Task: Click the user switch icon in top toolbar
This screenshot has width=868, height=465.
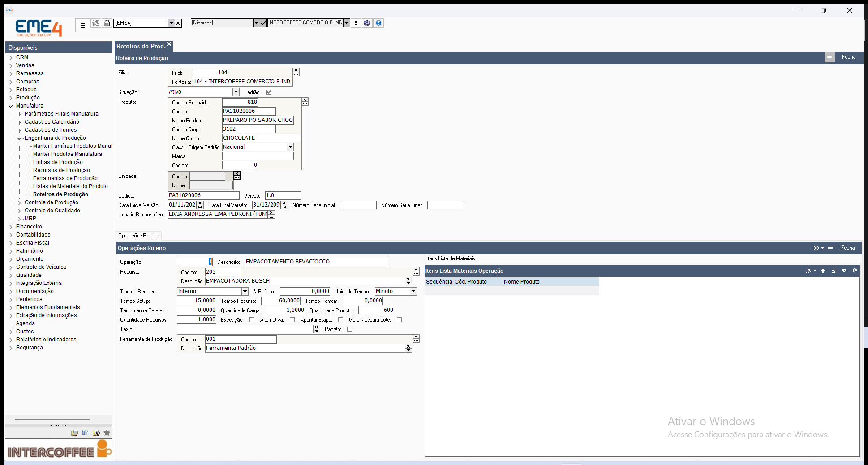Action: tap(96, 23)
